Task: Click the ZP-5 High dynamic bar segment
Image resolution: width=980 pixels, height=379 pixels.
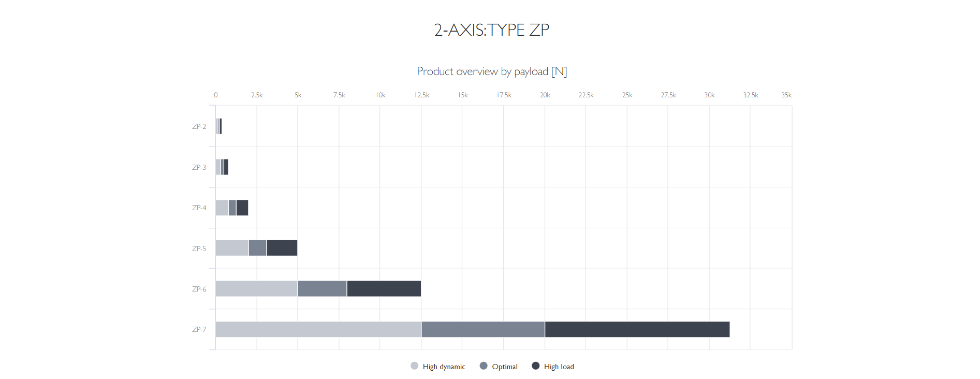Action: pos(232,248)
